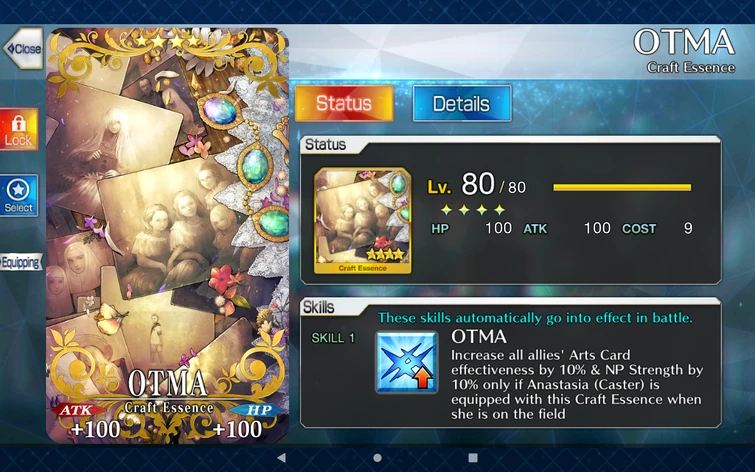755x472 pixels.
Task: Tap the Equipping label tag
Action: (21, 262)
